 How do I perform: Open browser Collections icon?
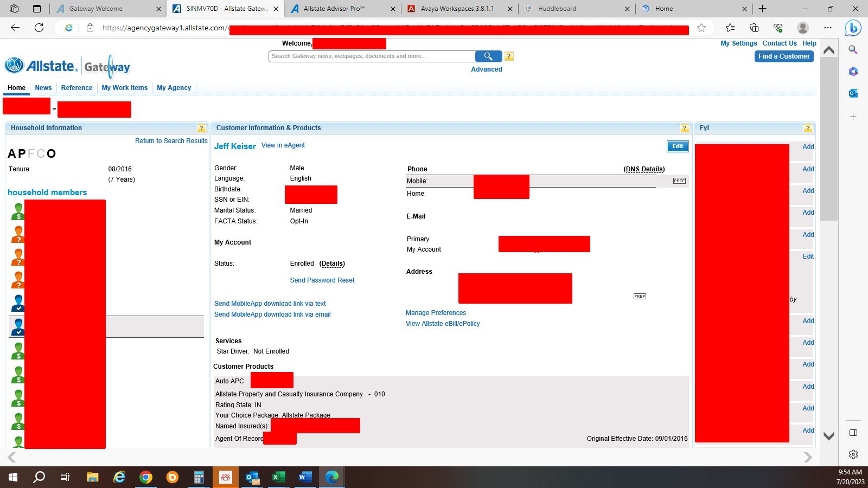[754, 28]
